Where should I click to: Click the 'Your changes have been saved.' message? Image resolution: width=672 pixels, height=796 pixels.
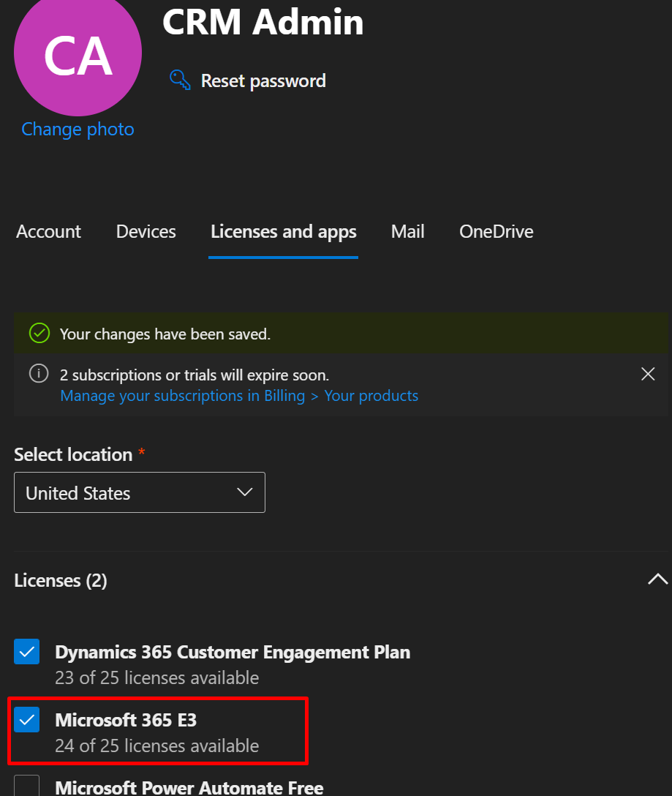click(x=165, y=334)
